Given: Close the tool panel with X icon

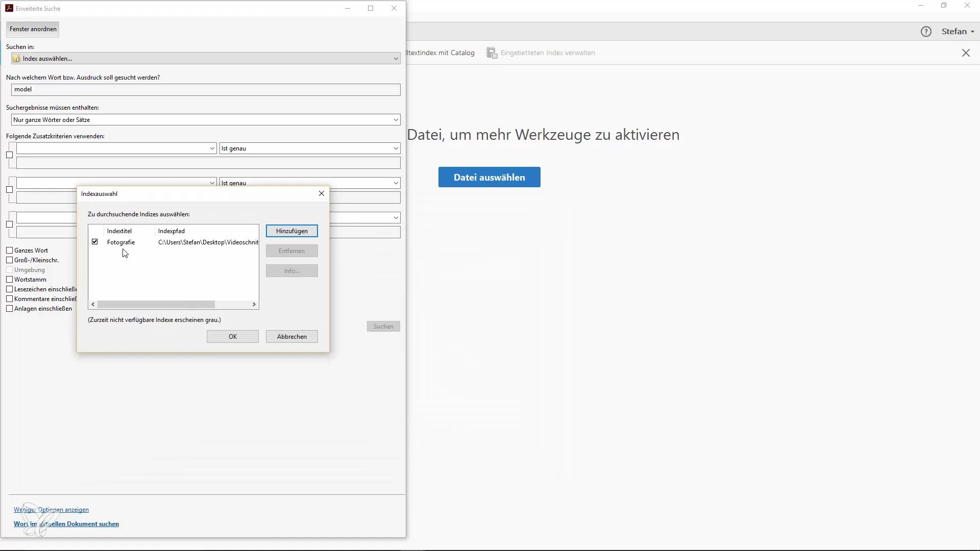Looking at the screenshot, I should pos(966,53).
